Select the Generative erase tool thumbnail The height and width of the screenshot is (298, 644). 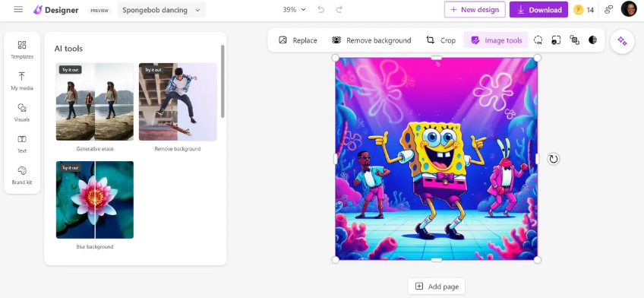(95, 102)
